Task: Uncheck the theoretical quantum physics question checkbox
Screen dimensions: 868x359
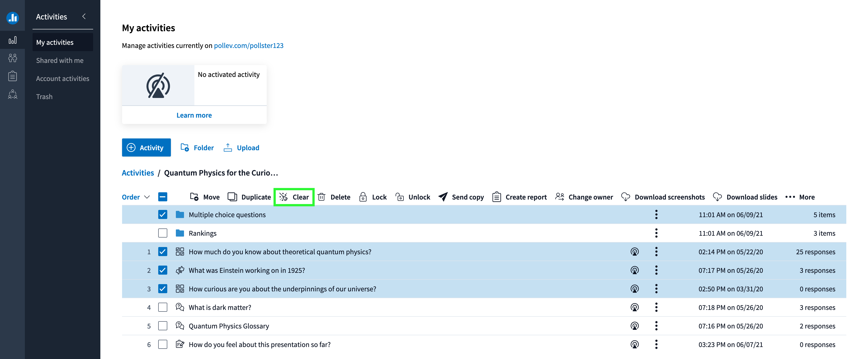Action: 163,252
